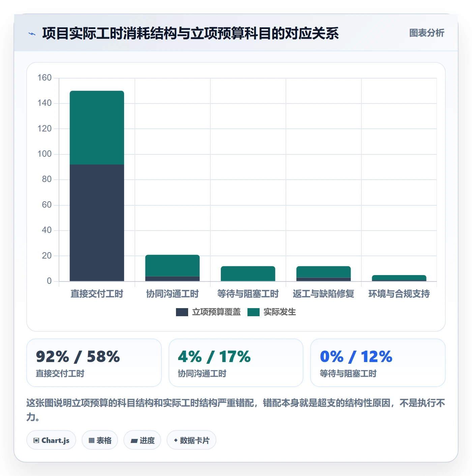
Task: Click the 100 y-axis tick value
Action: click(x=45, y=154)
